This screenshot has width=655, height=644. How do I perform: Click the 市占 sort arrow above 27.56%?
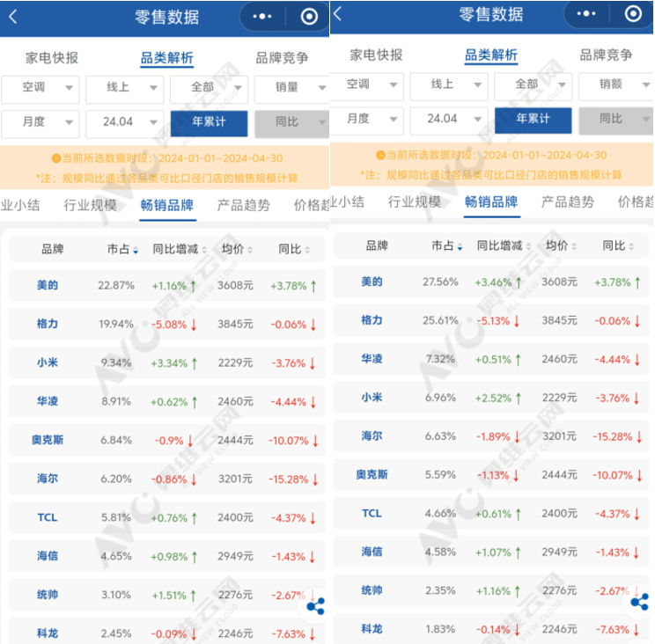pyautogui.click(x=460, y=247)
